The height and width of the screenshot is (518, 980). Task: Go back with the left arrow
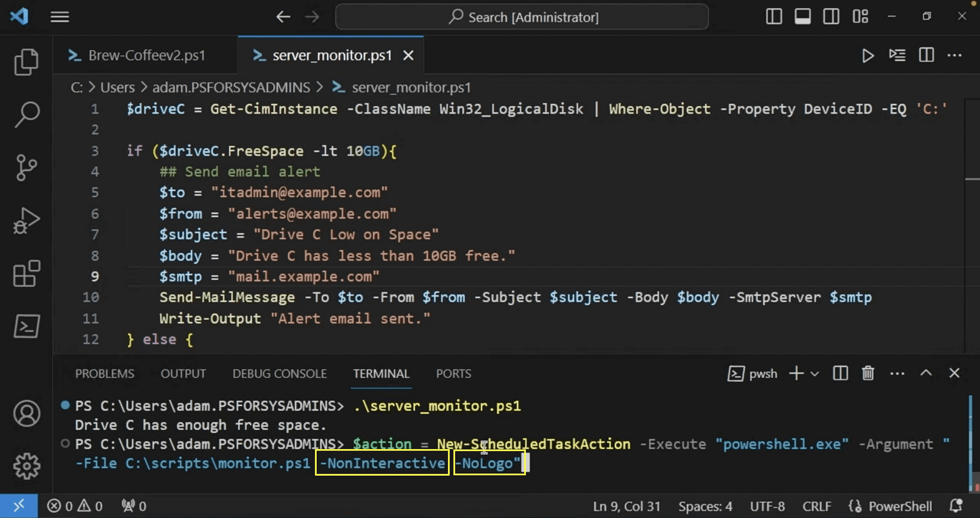coord(283,17)
